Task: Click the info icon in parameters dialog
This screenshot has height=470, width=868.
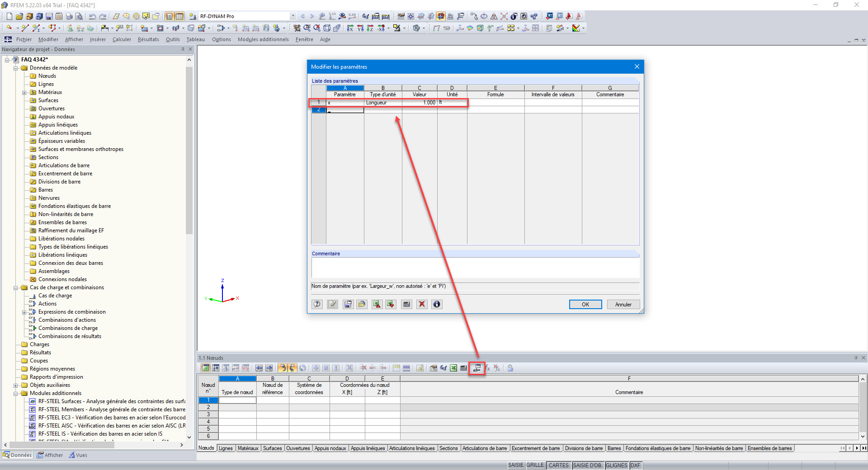Action: point(437,304)
